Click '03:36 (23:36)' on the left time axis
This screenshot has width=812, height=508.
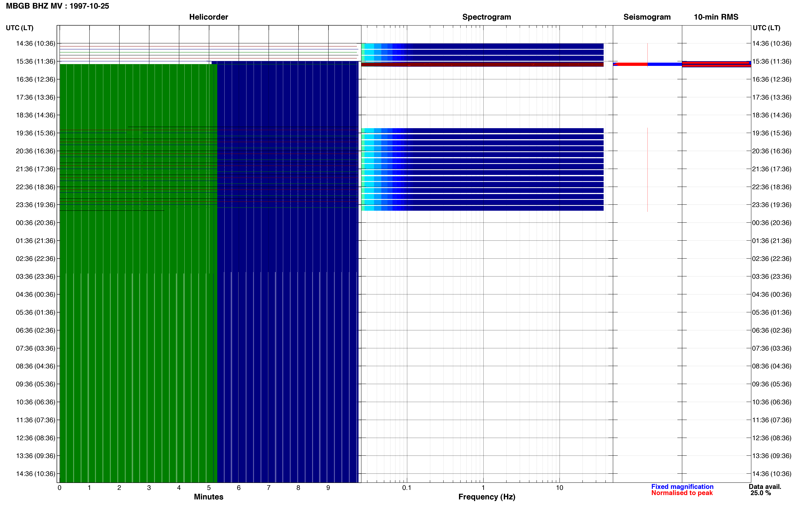click(36, 277)
